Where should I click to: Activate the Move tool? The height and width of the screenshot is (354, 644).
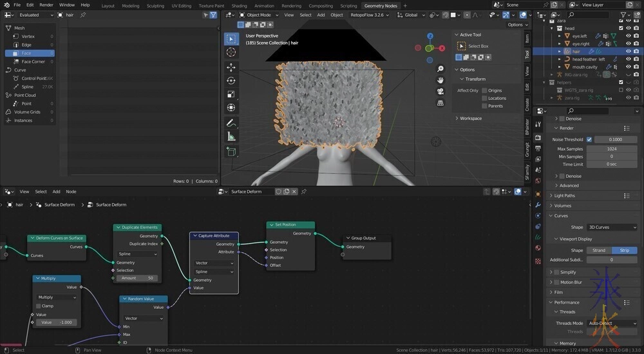point(231,67)
